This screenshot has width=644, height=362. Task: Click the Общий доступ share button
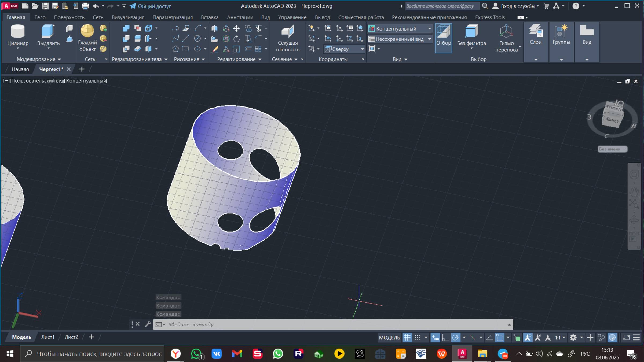click(x=151, y=6)
